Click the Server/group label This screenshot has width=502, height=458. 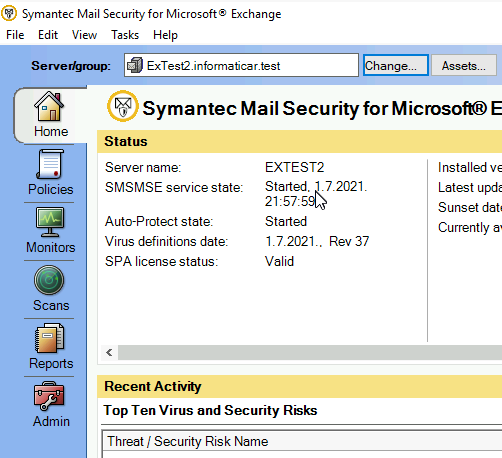(x=71, y=66)
